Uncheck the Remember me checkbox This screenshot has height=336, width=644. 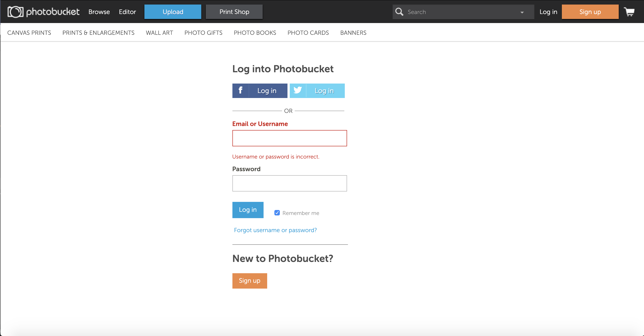277,213
